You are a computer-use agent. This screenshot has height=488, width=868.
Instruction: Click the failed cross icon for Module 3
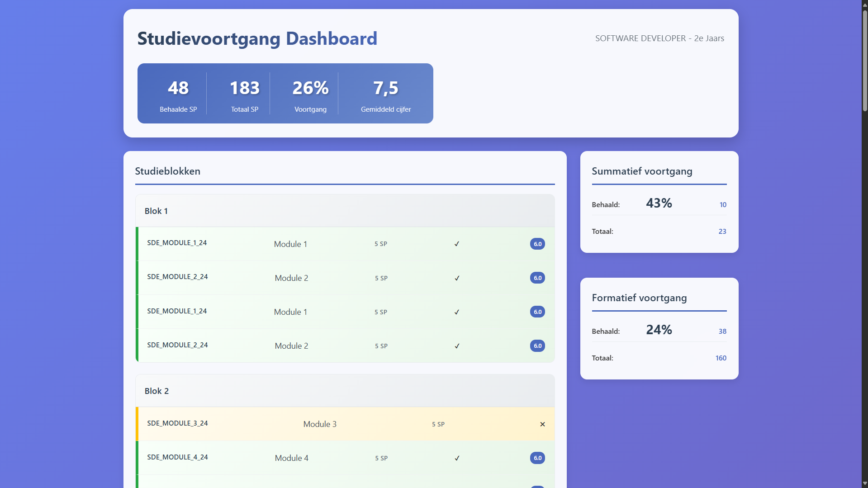coord(542,424)
